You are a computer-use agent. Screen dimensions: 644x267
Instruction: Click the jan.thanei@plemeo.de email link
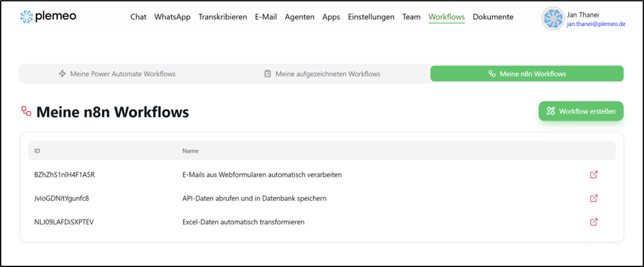pos(603,23)
